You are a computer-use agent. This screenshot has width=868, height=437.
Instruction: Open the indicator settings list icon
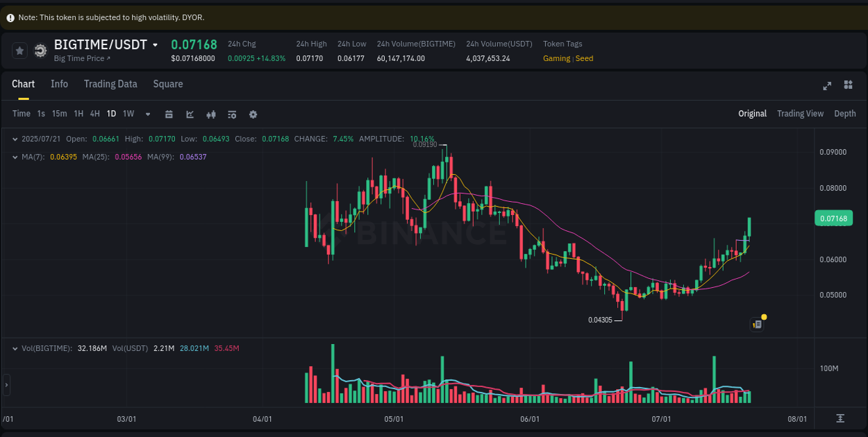point(232,114)
